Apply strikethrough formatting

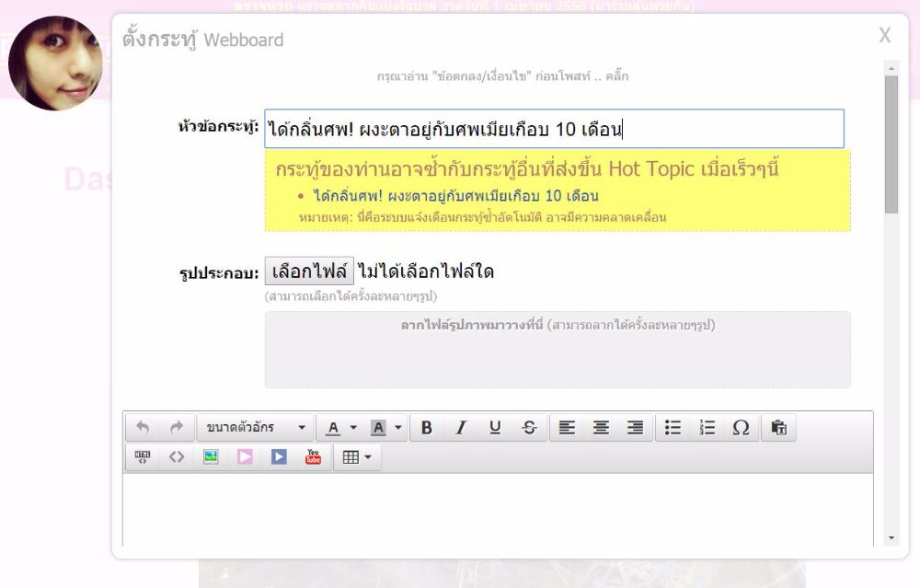[x=529, y=428]
